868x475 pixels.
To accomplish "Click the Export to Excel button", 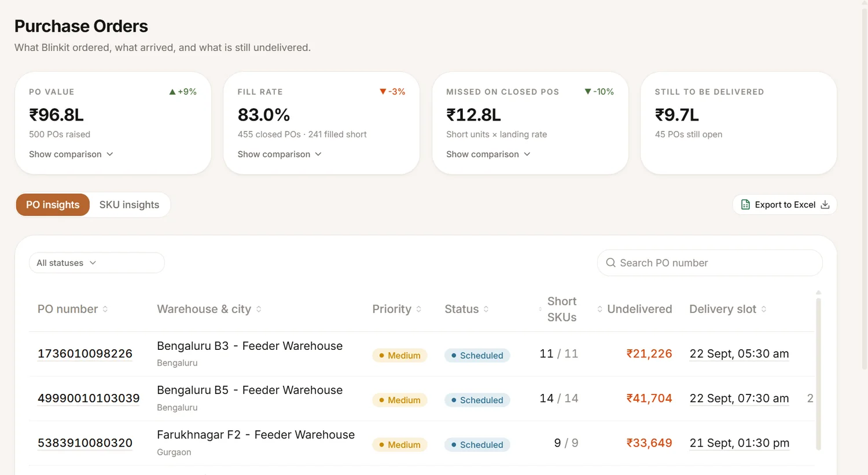I will pyautogui.click(x=785, y=204).
